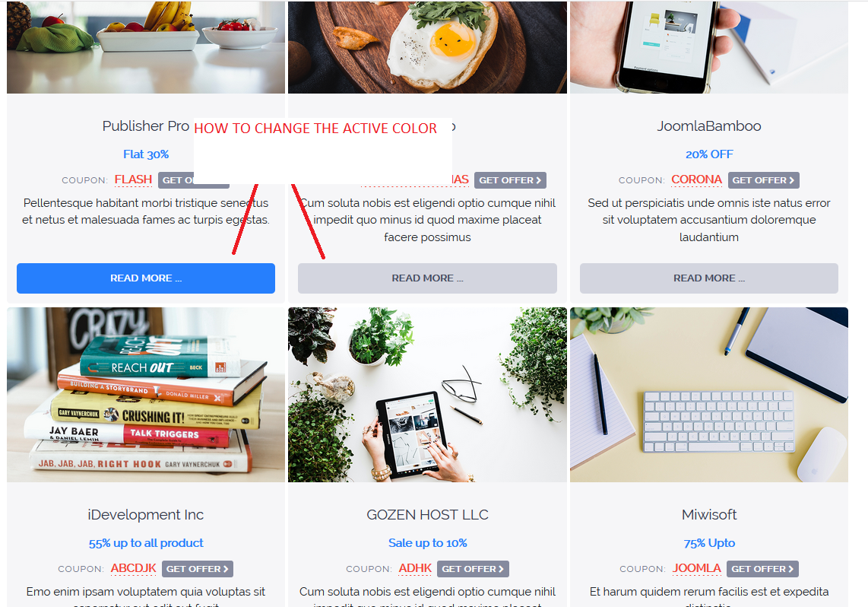Click the stacked books image for iDevelopment Inc
868x607 pixels.
[146, 394]
